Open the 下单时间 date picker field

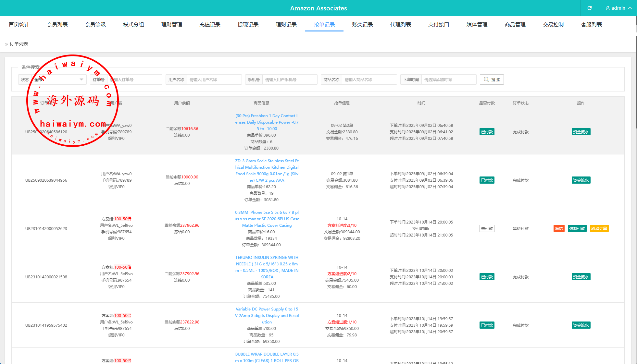[448, 79]
